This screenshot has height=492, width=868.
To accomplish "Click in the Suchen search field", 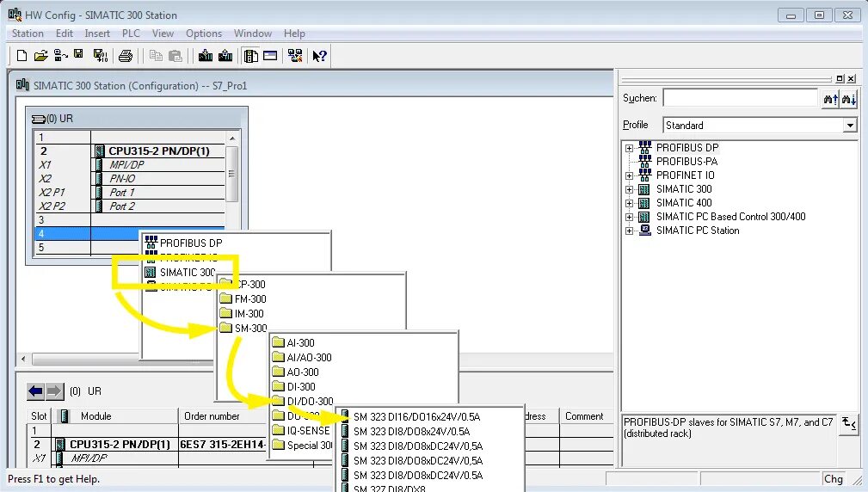I will pyautogui.click(x=740, y=98).
